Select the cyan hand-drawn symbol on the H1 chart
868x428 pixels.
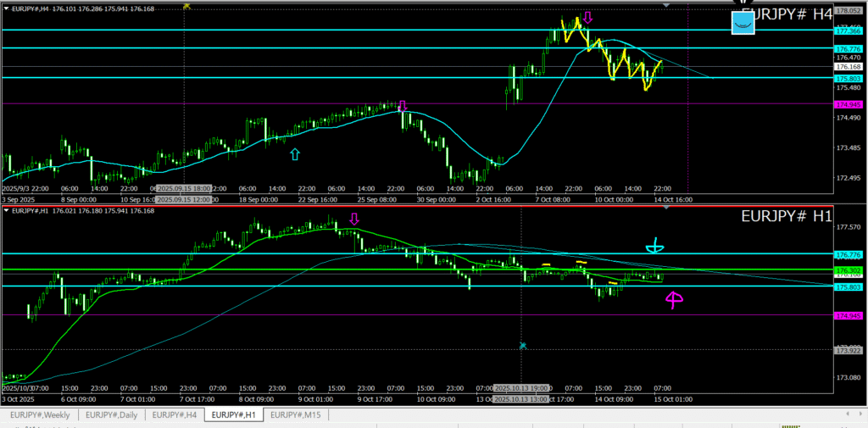point(655,247)
